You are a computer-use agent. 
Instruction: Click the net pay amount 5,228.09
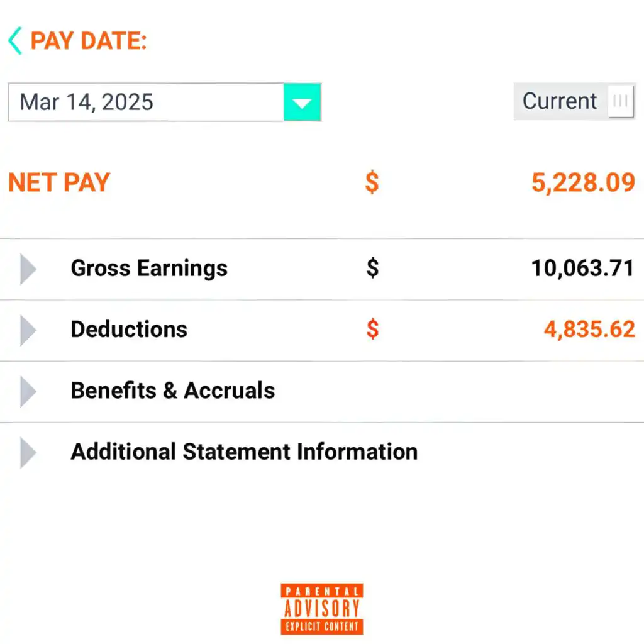click(x=583, y=183)
